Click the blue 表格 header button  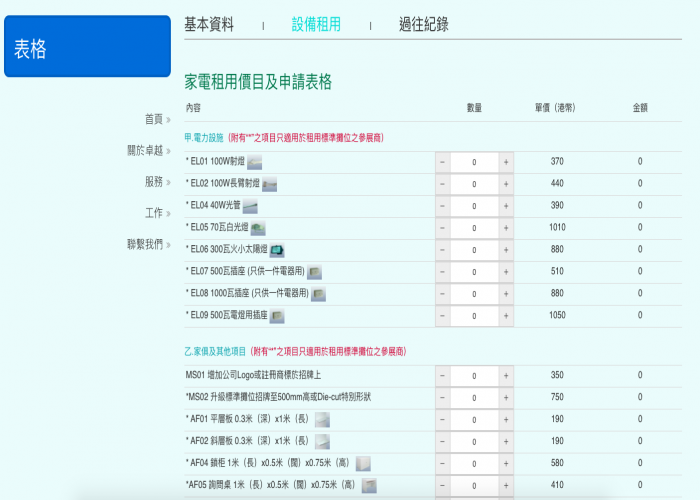pyautogui.click(x=87, y=47)
